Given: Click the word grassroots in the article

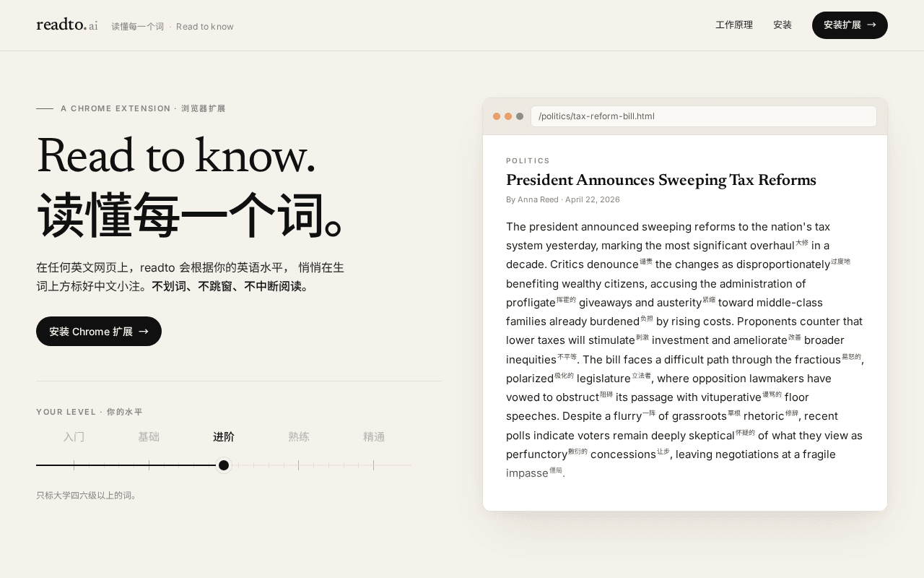Looking at the screenshot, I should click(699, 416).
